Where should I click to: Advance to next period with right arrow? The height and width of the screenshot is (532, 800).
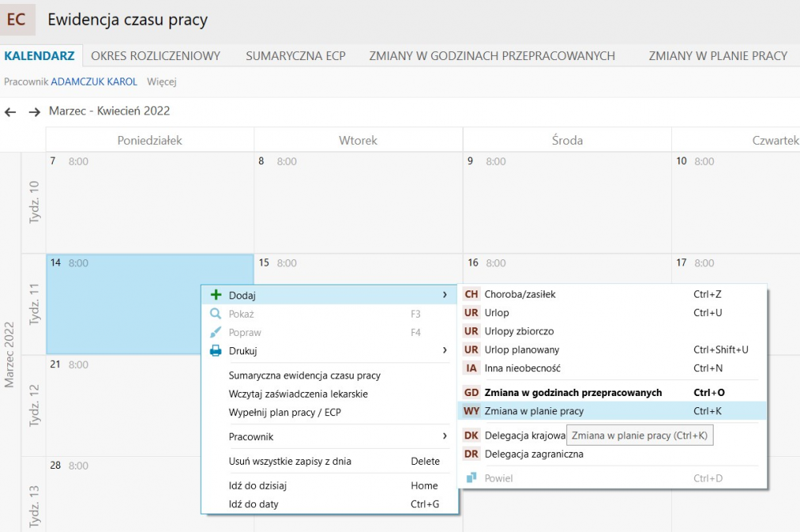tap(34, 112)
